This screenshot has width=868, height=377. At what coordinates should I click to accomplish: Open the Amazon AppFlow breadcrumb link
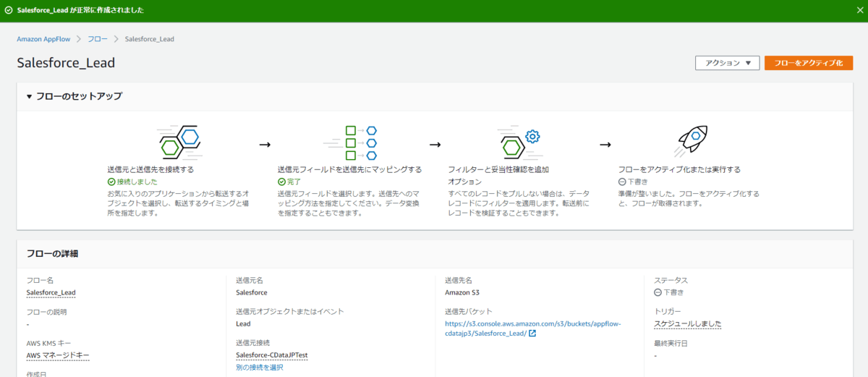tap(44, 38)
